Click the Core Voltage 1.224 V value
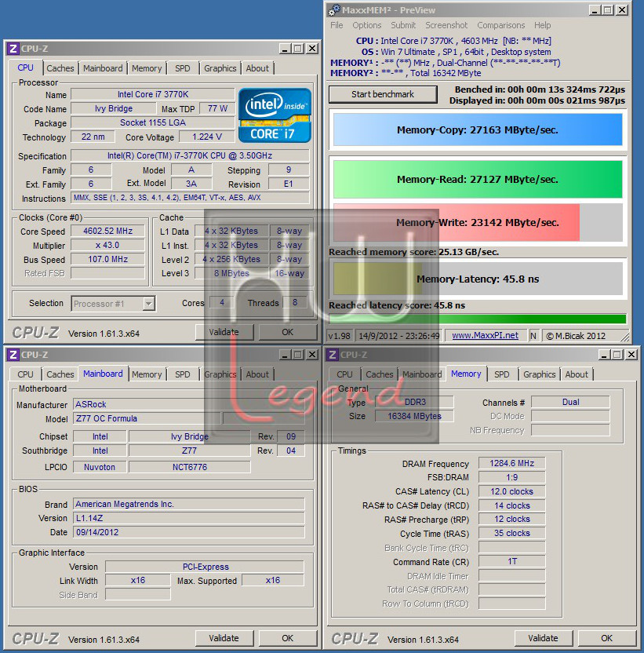 click(207, 137)
